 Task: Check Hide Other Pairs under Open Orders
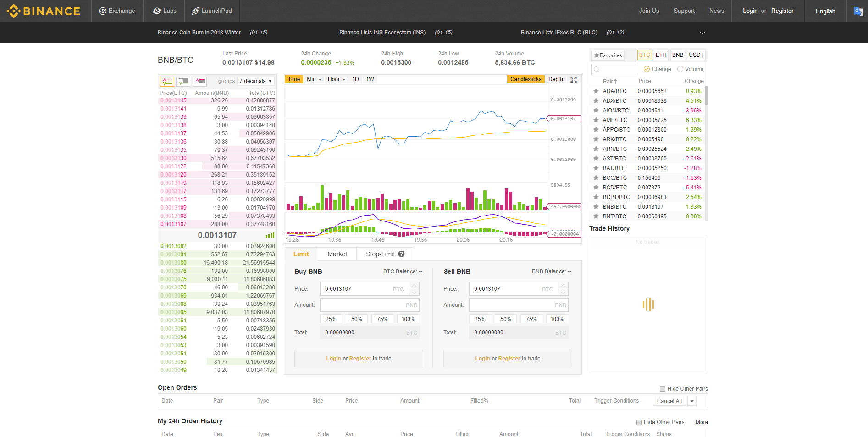pos(663,388)
